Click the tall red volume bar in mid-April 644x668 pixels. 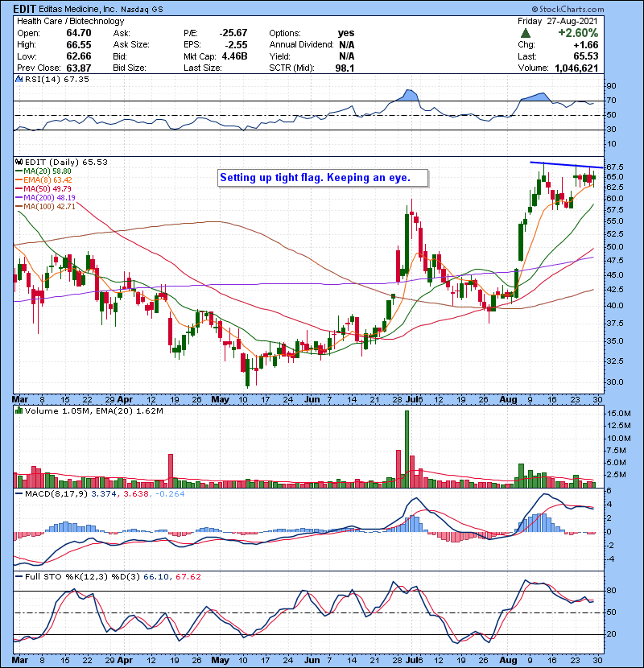coord(171,471)
